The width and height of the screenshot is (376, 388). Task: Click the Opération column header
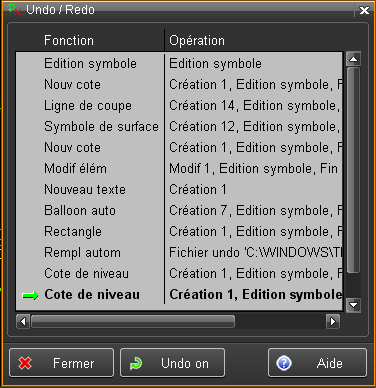click(197, 41)
